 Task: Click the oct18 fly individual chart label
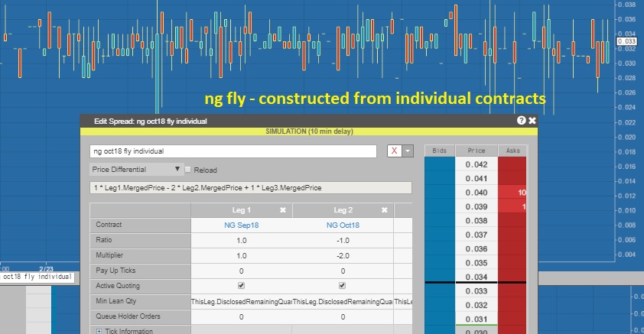click(x=37, y=277)
